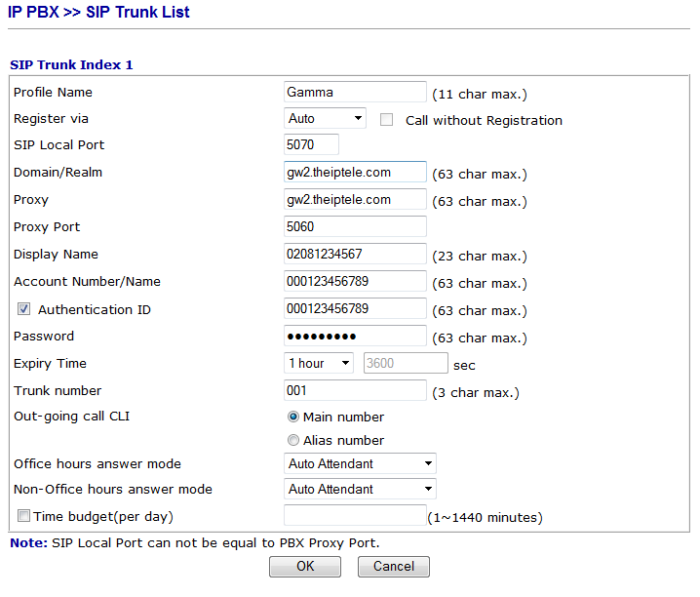Image resolution: width=700 pixels, height=597 pixels.
Task: Click the Proxy Port field
Action: point(355,226)
